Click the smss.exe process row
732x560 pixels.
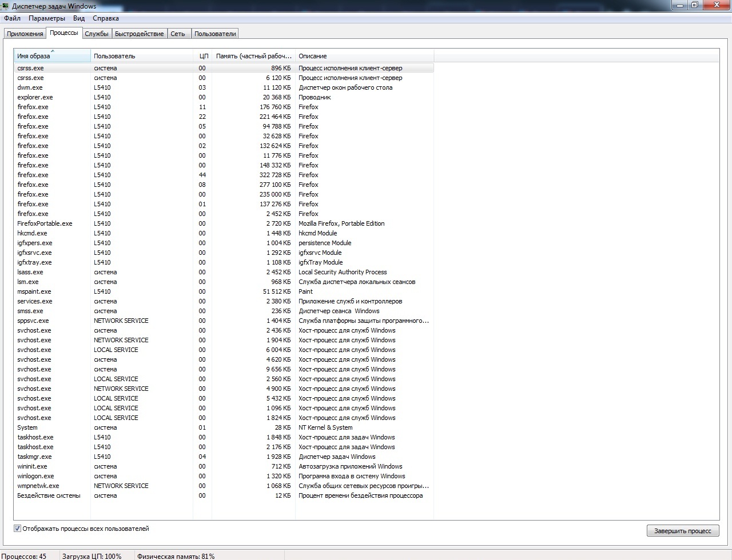(224, 311)
